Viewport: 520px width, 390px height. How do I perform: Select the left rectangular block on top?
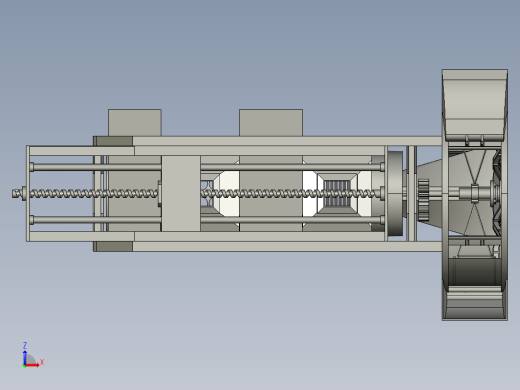point(135,122)
